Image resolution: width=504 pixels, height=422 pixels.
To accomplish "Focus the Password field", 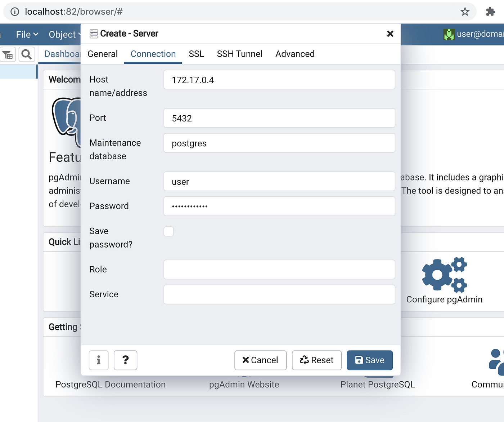I will pos(279,206).
